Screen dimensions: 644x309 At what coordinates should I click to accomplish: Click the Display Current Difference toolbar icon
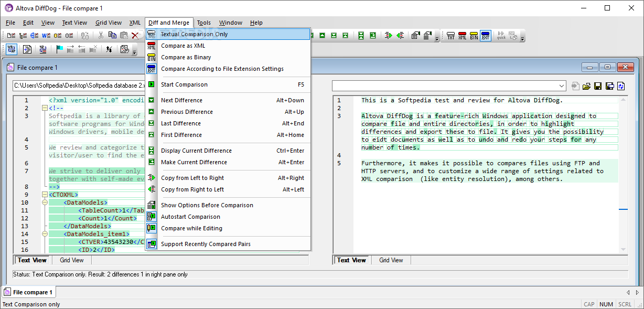coord(361,36)
